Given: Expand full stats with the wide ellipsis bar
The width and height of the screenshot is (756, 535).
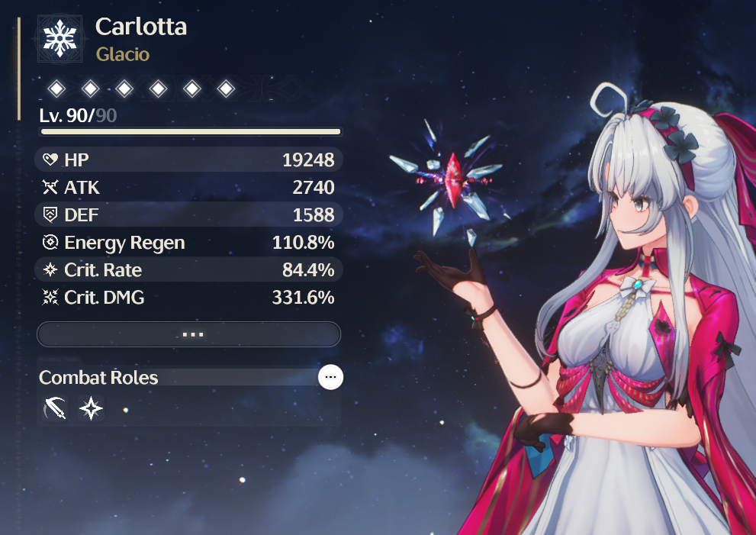Looking at the screenshot, I should click(x=189, y=334).
